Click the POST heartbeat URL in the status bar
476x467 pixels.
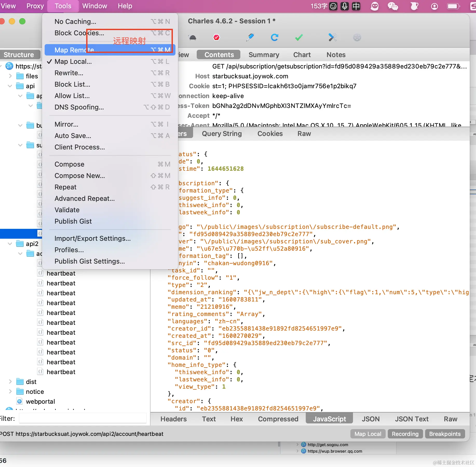[x=81, y=434]
